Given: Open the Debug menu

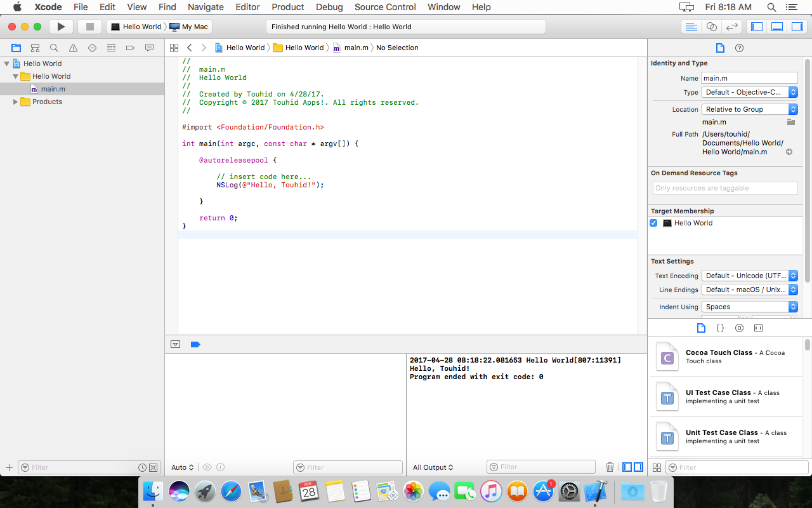Looking at the screenshot, I should tap(329, 7).
